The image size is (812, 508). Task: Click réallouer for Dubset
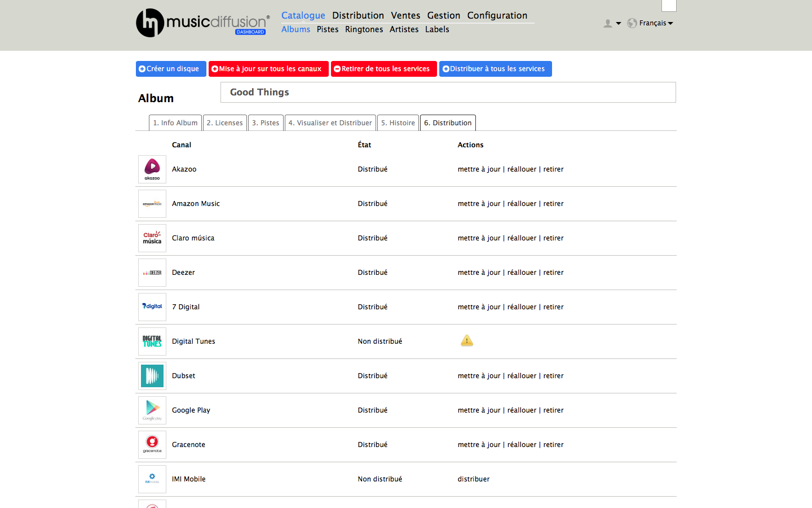(522, 376)
